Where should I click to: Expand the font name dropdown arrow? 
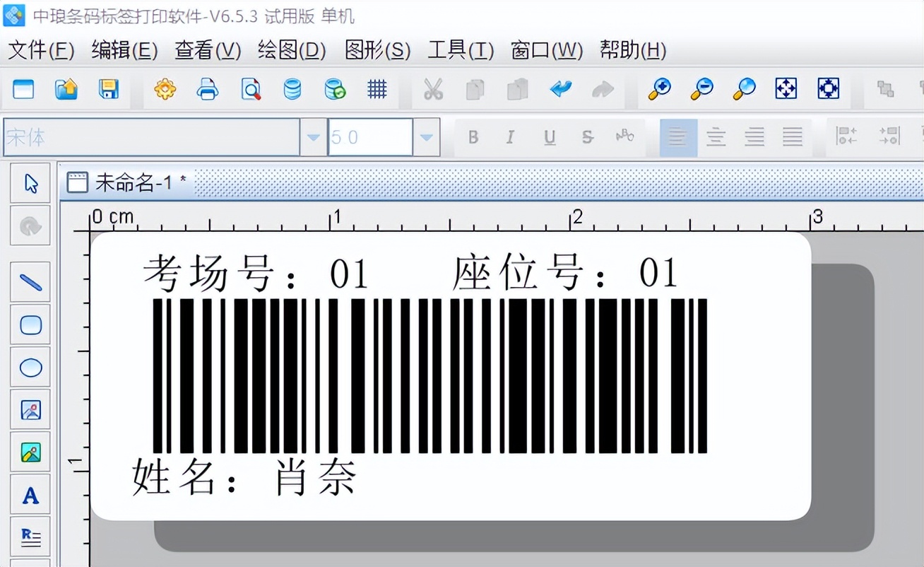tap(314, 137)
